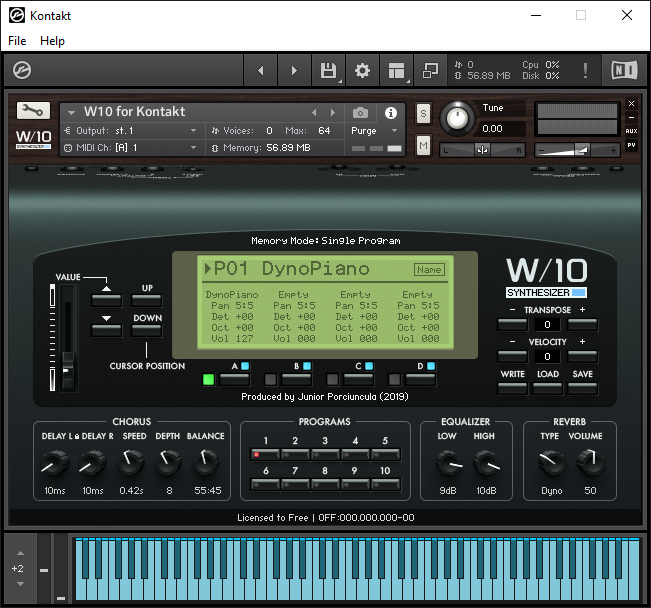Go to next instrument with right arrow toolbar button

294,70
